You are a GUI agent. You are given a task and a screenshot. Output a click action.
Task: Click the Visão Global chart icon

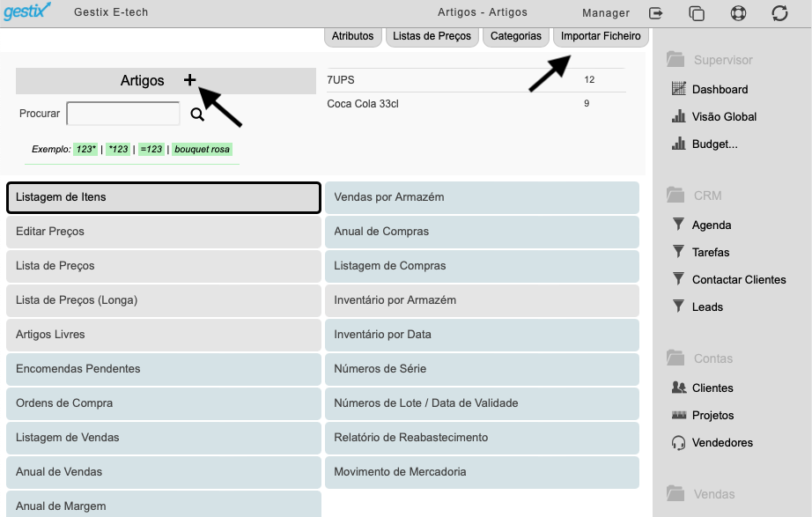coord(678,116)
